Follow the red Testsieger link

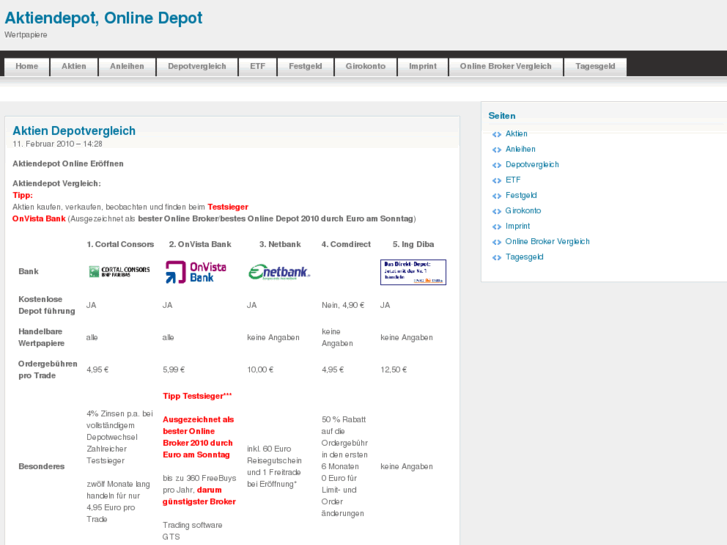(228, 207)
